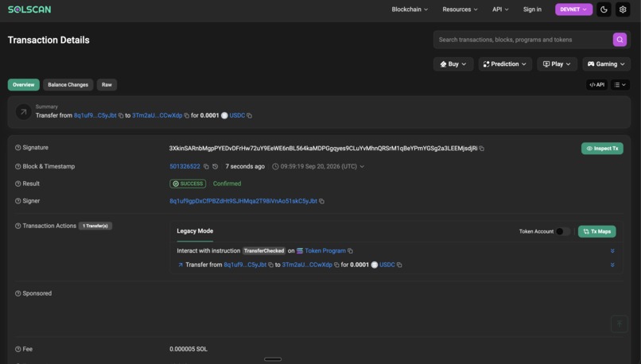Expand the TransferChecked instruction row
This screenshot has width=641, height=364.
click(612, 251)
